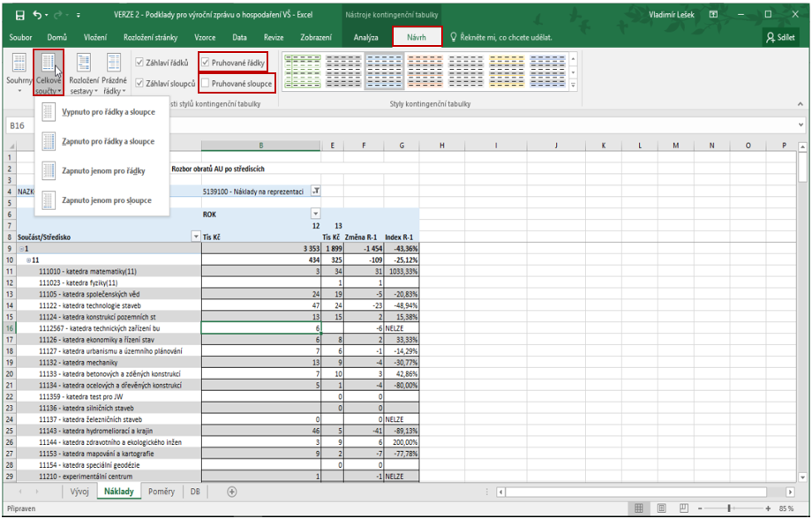Screen dimensions: 812x519
Task: Open the ROK column filter dropdown
Action: 314,214
